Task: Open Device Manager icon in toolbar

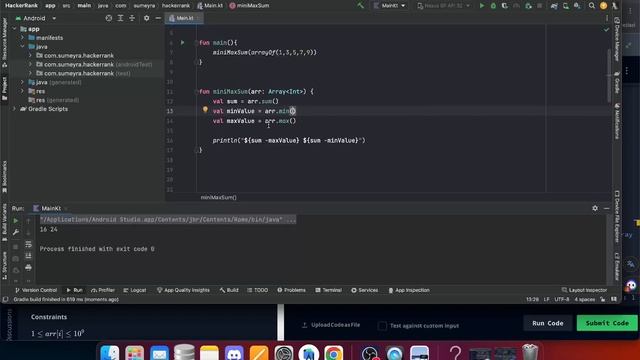Action: [x=565, y=6]
